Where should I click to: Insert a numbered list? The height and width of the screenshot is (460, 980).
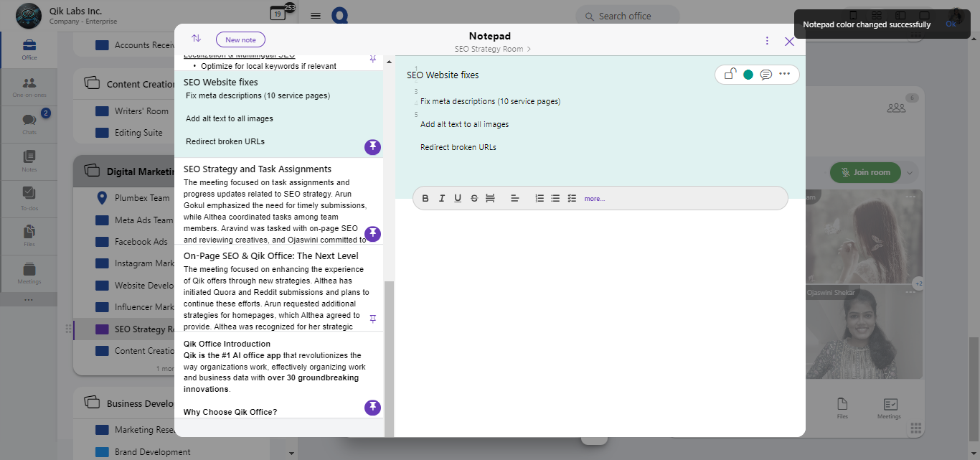tap(540, 198)
